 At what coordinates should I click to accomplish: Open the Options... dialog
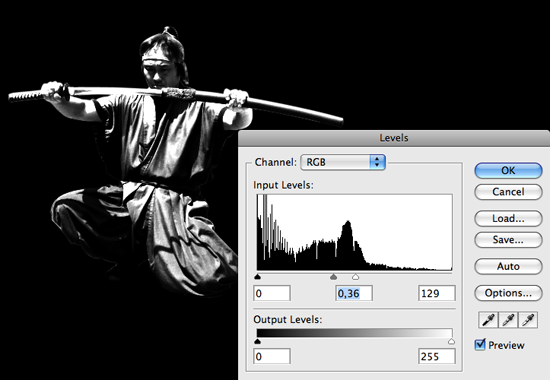coord(508,293)
